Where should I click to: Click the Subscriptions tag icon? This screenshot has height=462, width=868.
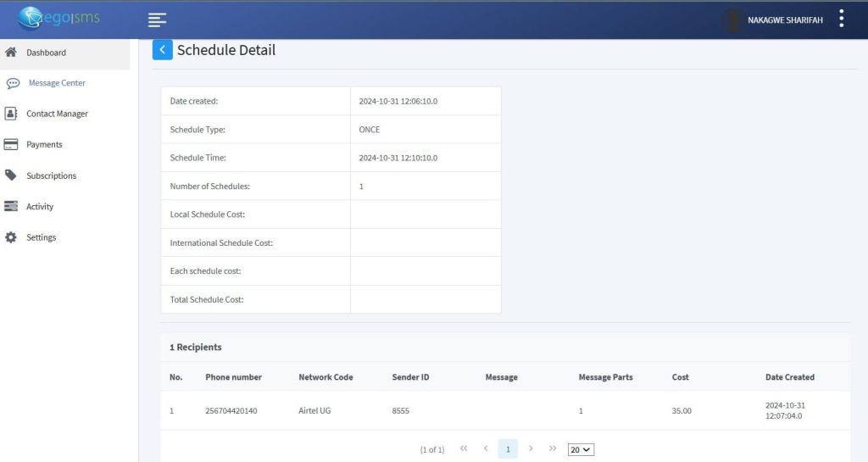(11, 175)
